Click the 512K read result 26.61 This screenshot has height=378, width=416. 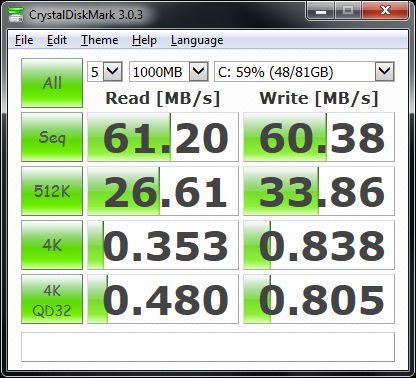[x=163, y=191]
